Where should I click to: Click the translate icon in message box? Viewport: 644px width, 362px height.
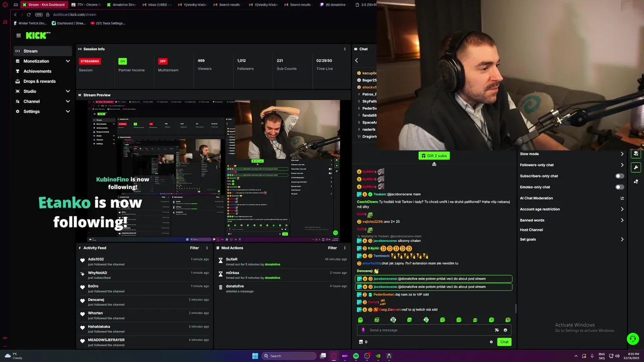tap(497, 330)
